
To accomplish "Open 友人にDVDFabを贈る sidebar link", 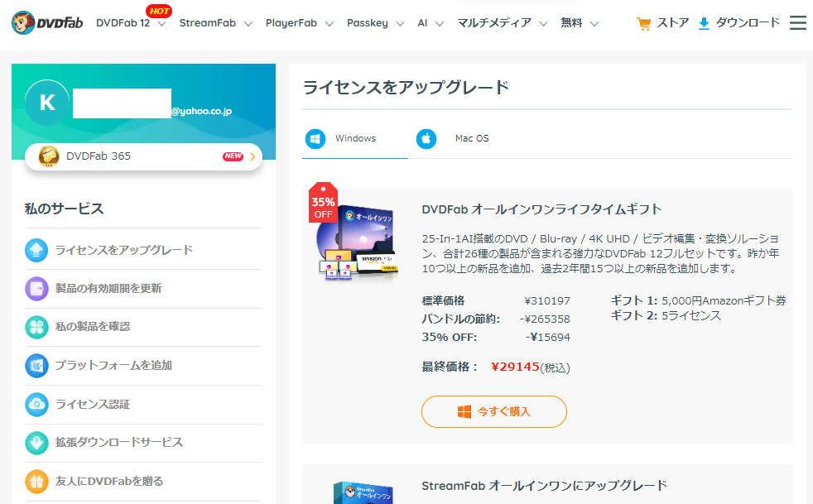I will (x=109, y=481).
